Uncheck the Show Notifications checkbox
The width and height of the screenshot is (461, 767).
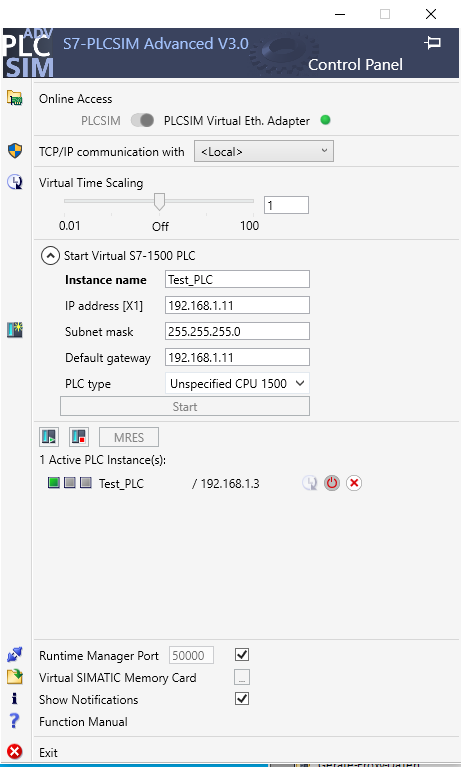tap(242, 699)
